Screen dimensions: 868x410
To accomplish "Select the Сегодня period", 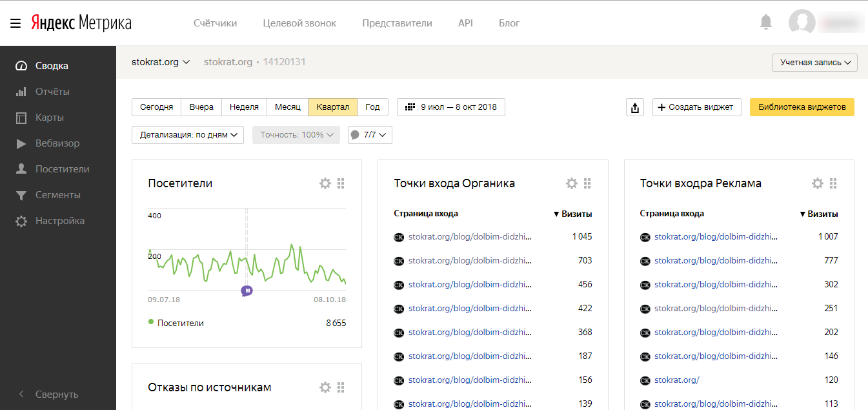I will click(156, 107).
